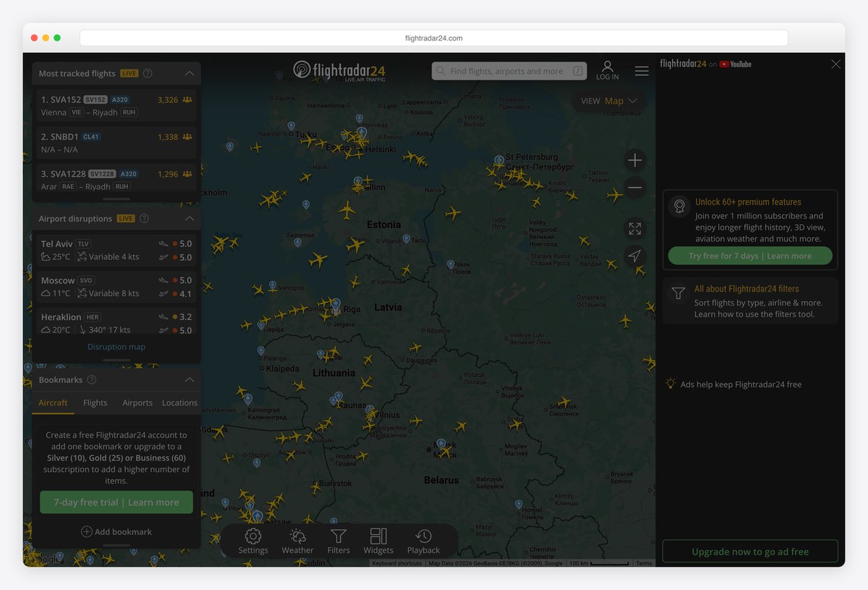
Task: Switch to the Flights bookmarks tab
Action: tap(95, 403)
